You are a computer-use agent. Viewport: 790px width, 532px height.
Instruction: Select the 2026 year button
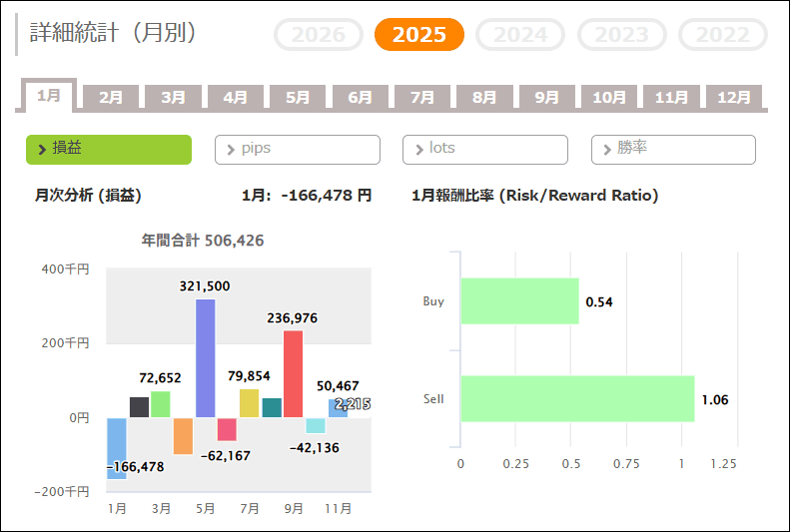(319, 35)
